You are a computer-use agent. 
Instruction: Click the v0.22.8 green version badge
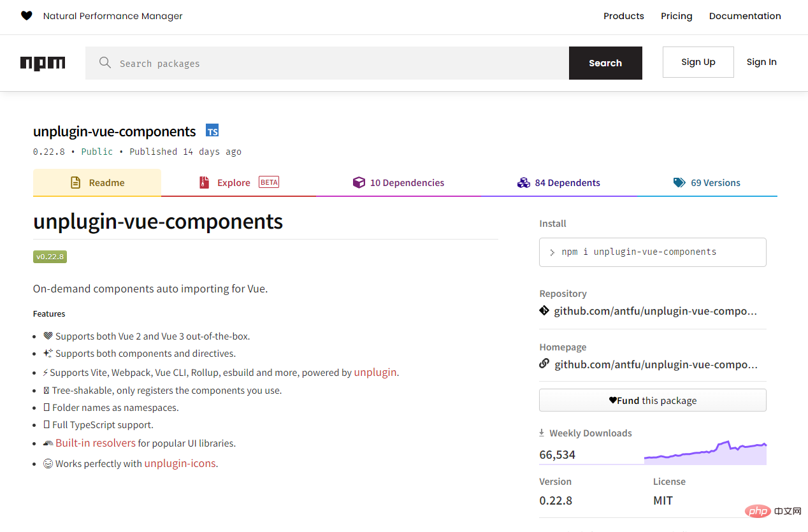pos(50,257)
